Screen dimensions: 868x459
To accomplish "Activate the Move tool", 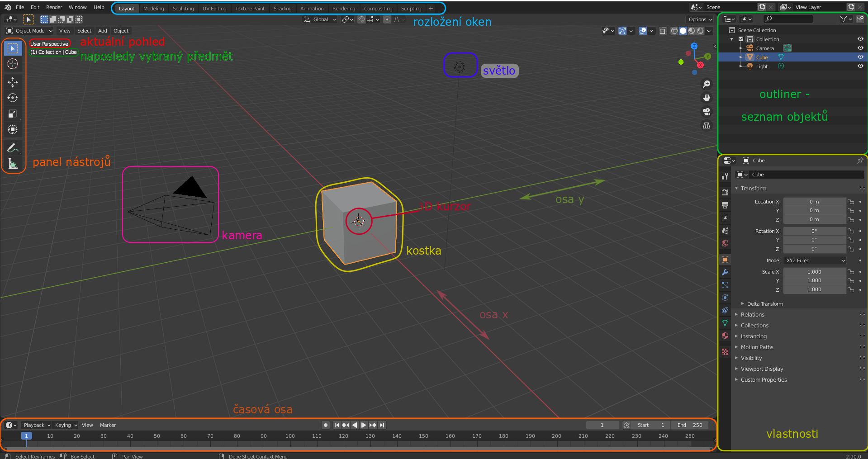I will (x=13, y=82).
